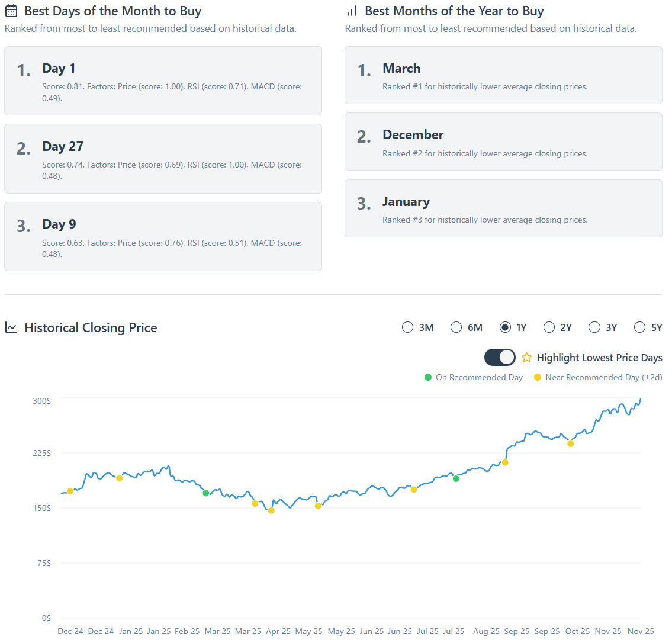Click the December ranked month card
This screenshot has height=640, width=672.
tap(503, 141)
